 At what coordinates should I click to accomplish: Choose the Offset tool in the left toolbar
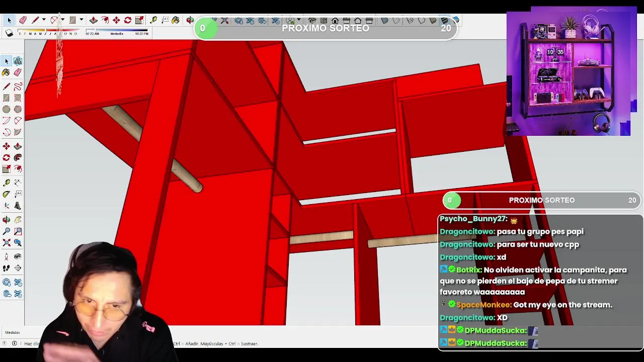(x=18, y=169)
